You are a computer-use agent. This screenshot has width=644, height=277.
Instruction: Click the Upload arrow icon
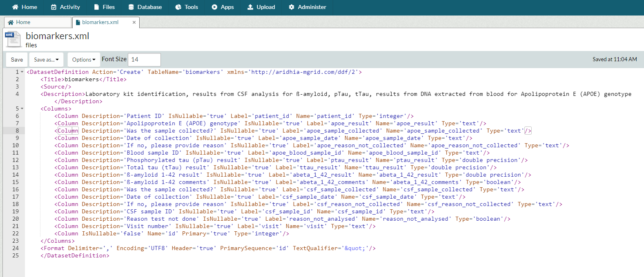coord(250,7)
